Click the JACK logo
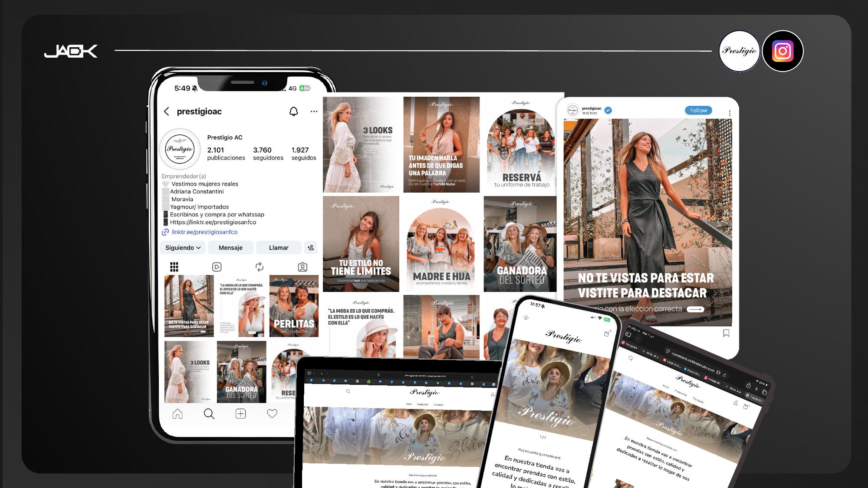The image size is (868, 488). click(x=71, y=51)
